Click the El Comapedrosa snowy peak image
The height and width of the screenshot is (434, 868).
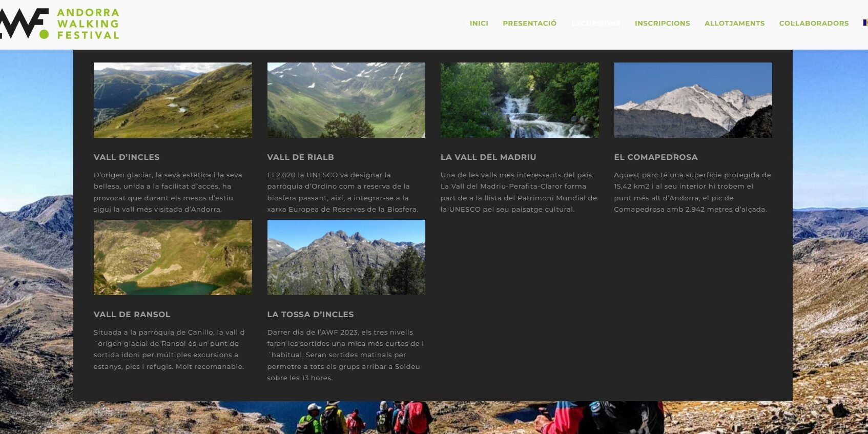point(693,100)
